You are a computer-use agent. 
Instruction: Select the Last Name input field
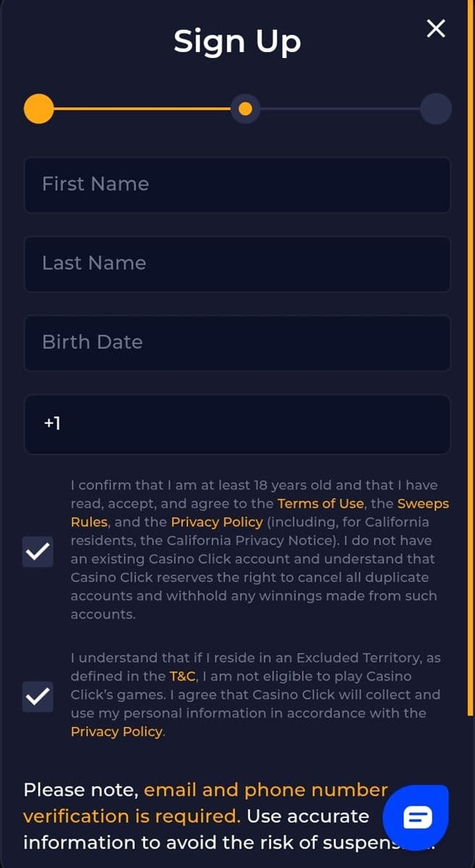pyautogui.click(x=237, y=264)
